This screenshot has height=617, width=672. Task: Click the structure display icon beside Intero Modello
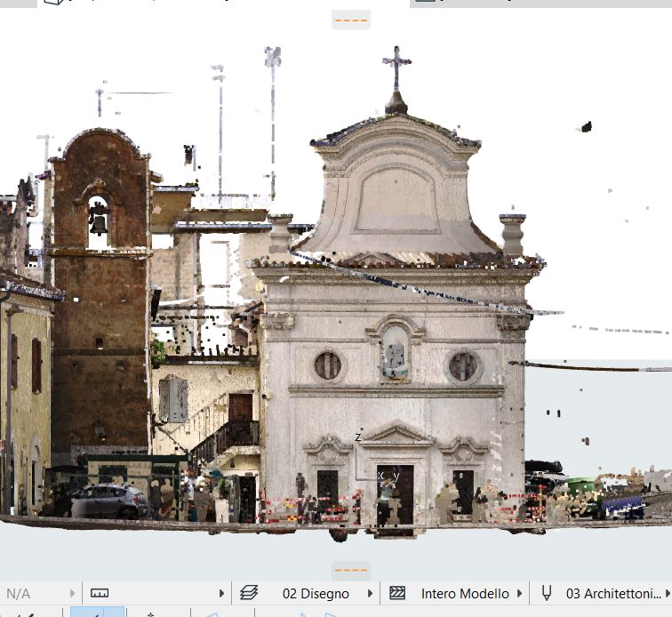[397, 593]
